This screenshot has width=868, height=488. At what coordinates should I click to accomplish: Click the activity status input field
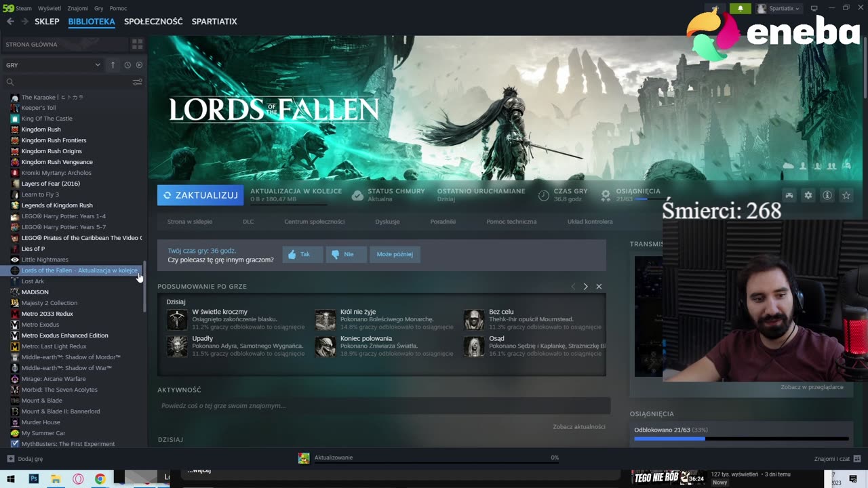click(384, 406)
